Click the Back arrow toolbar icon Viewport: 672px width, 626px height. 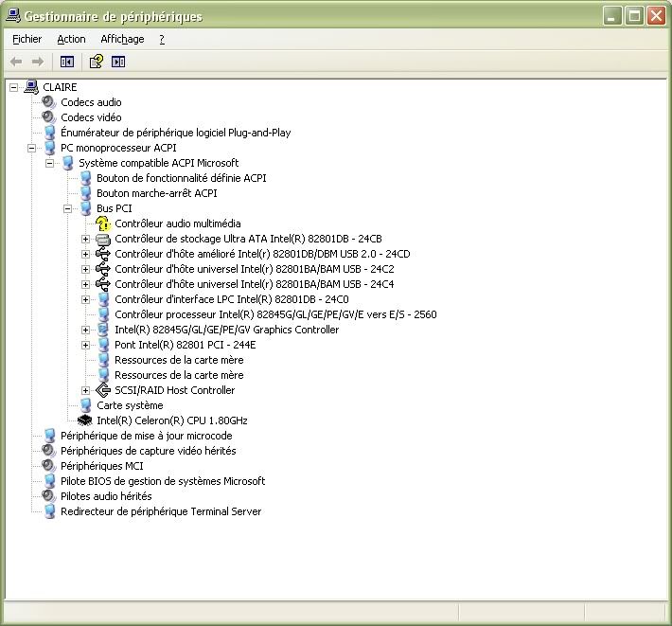pyautogui.click(x=16, y=62)
